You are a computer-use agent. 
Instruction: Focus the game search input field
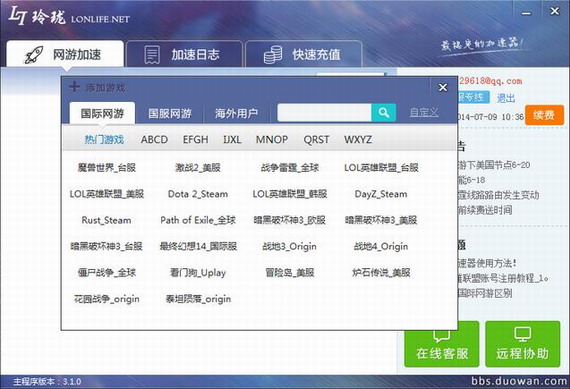click(x=324, y=113)
